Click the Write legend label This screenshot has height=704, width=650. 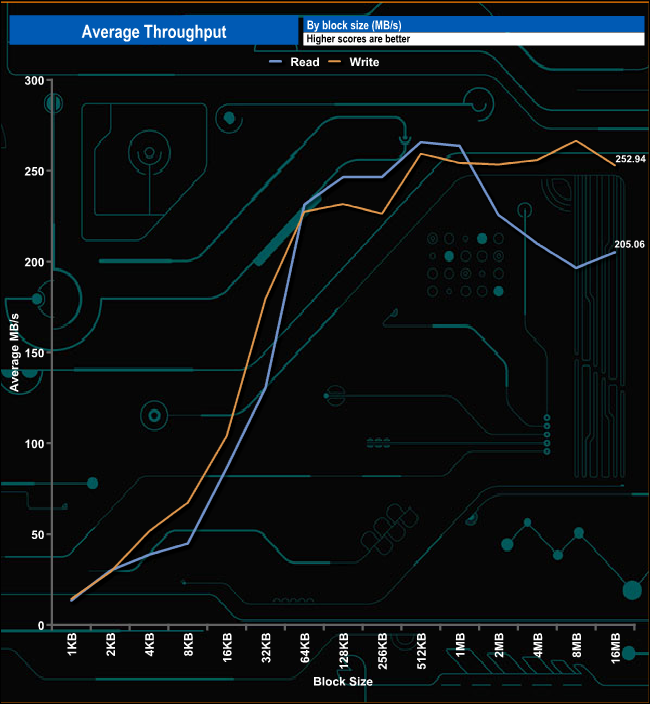(364, 62)
